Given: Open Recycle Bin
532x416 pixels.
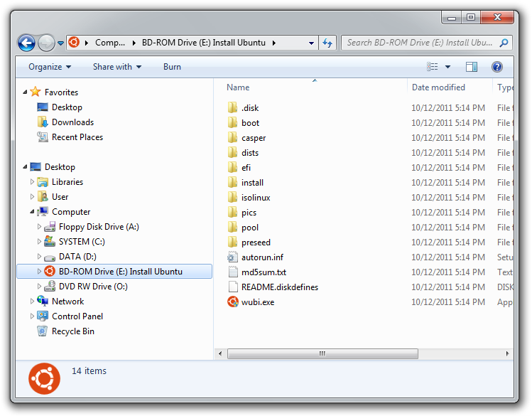Looking at the screenshot, I should coord(65,331).
